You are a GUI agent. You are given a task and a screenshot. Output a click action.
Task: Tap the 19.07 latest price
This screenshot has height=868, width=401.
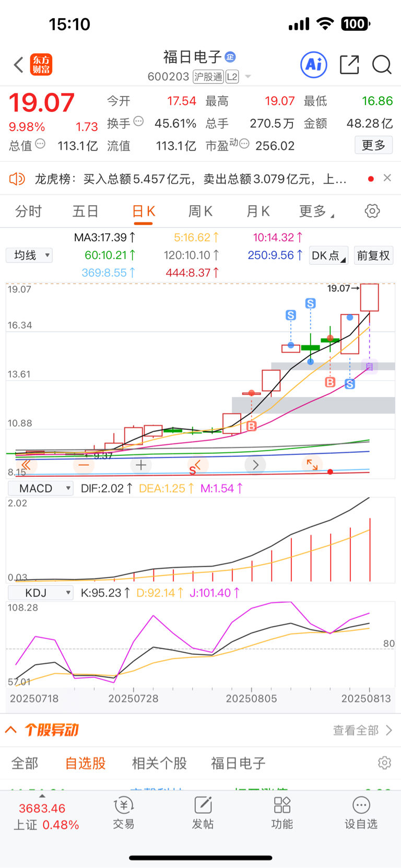42,102
